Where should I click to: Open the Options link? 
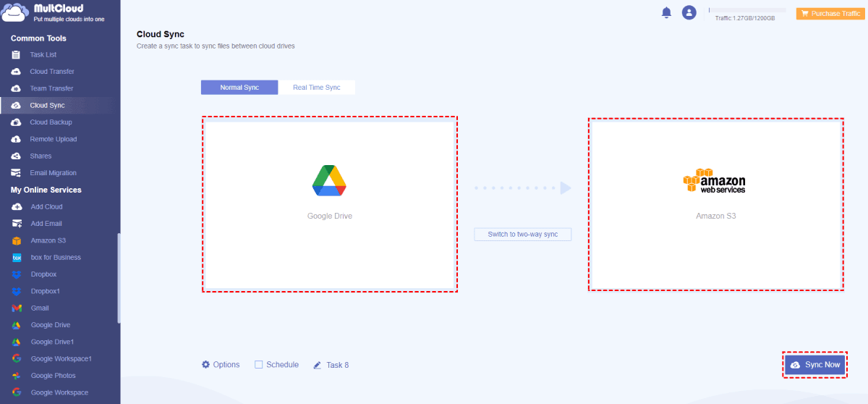click(x=226, y=365)
